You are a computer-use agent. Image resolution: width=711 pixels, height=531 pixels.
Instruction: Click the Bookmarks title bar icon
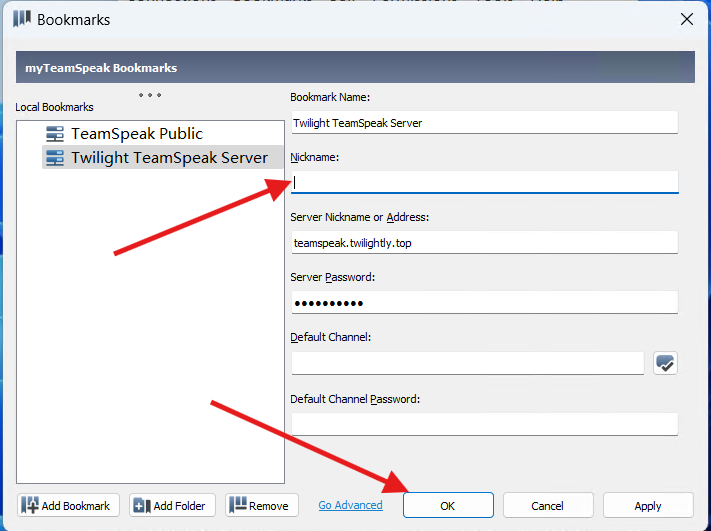click(22, 19)
